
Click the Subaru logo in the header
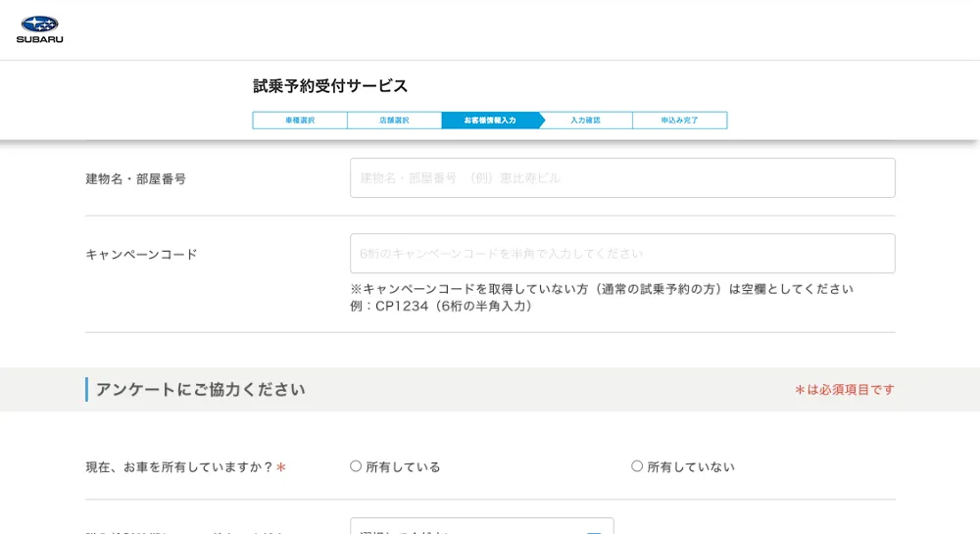pos(39,29)
